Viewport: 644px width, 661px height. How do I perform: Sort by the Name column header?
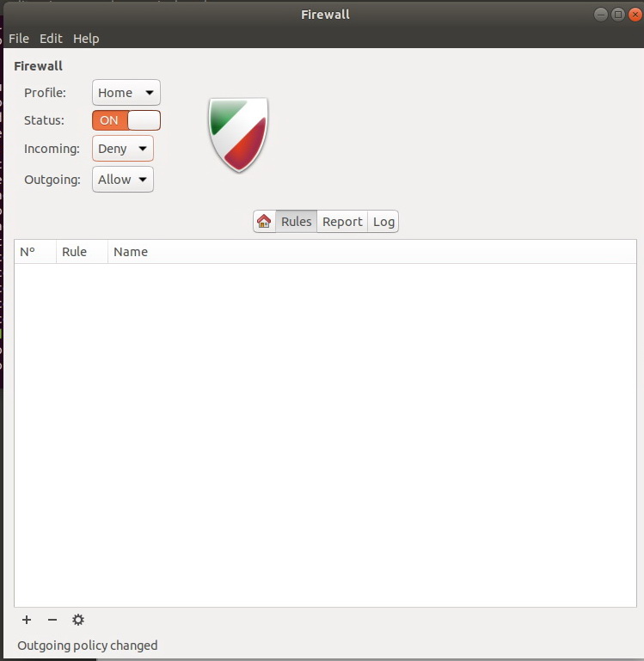pyautogui.click(x=372, y=252)
